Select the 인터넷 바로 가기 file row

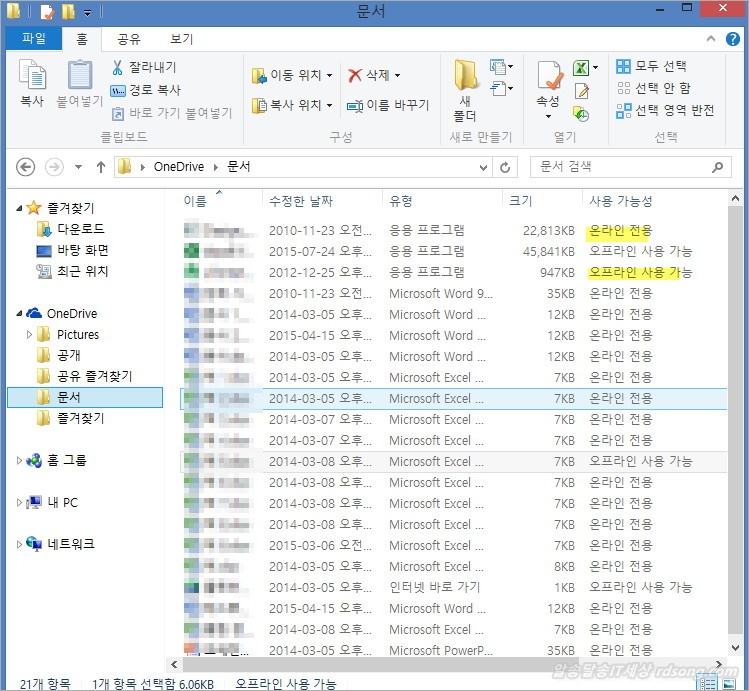tap(454, 587)
